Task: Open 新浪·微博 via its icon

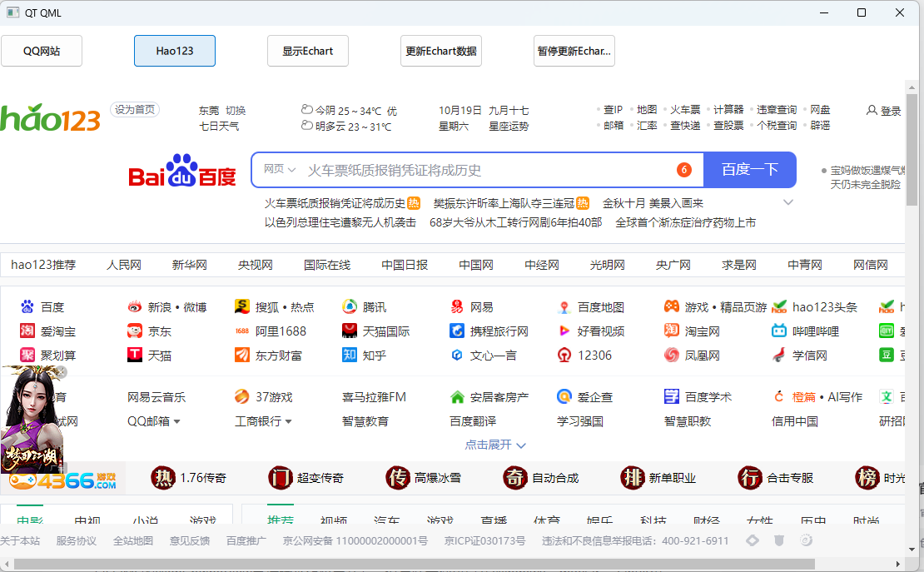Action: point(135,306)
